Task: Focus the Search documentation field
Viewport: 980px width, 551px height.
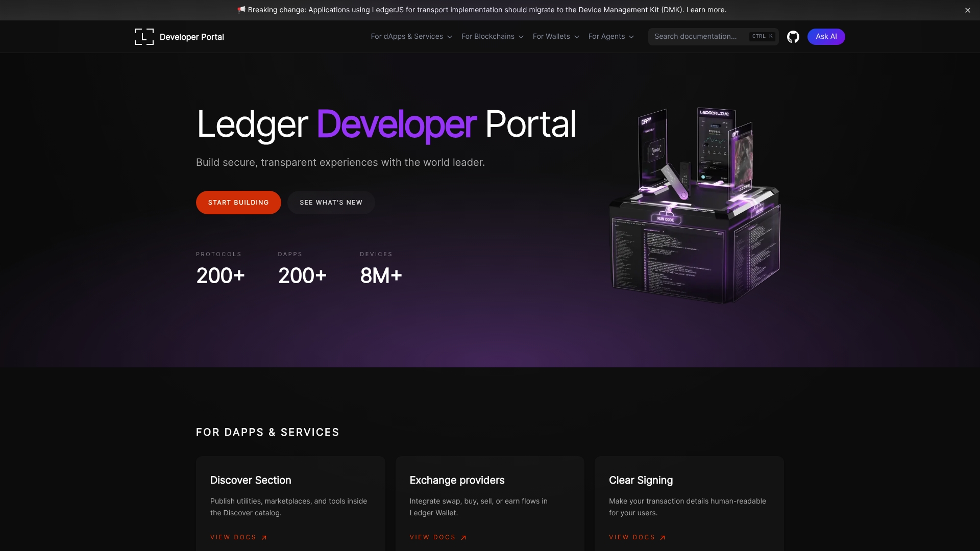Action: click(x=713, y=37)
